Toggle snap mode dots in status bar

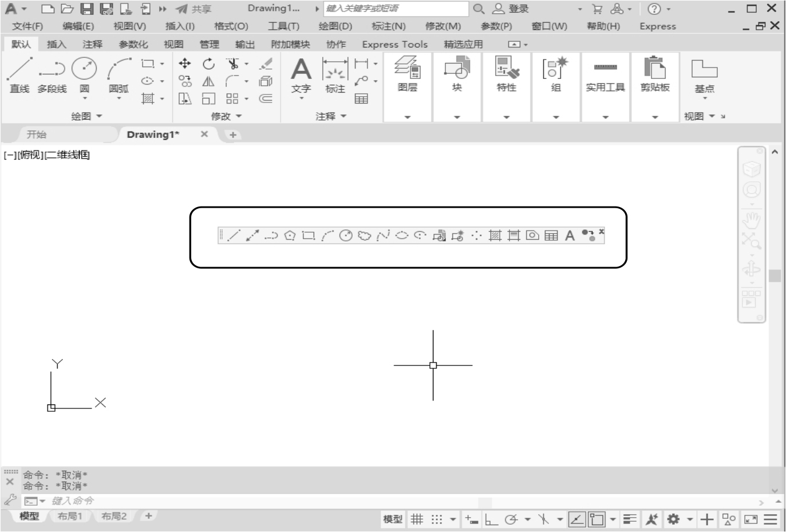[437, 519]
